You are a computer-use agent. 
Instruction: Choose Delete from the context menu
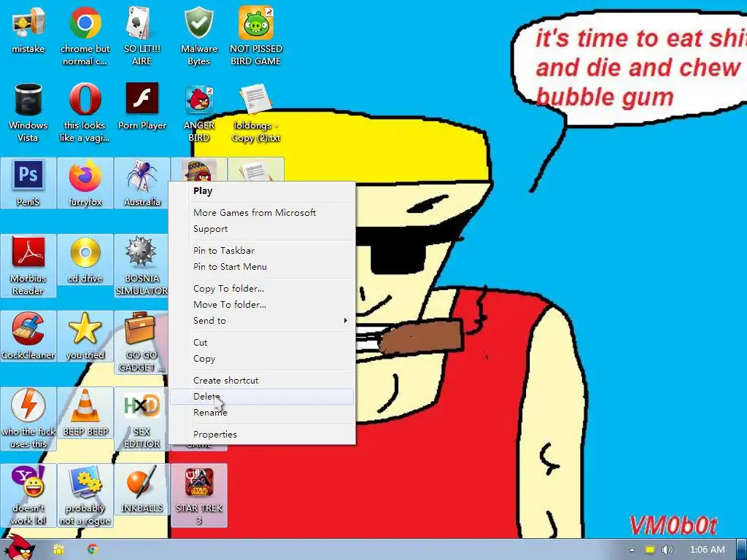click(x=262, y=396)
